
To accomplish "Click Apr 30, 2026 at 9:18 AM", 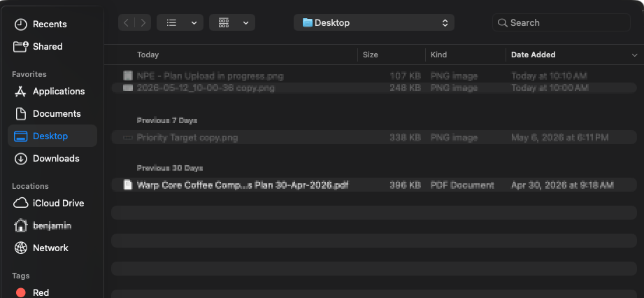I will pyautogui.click(x=562, y=185).
